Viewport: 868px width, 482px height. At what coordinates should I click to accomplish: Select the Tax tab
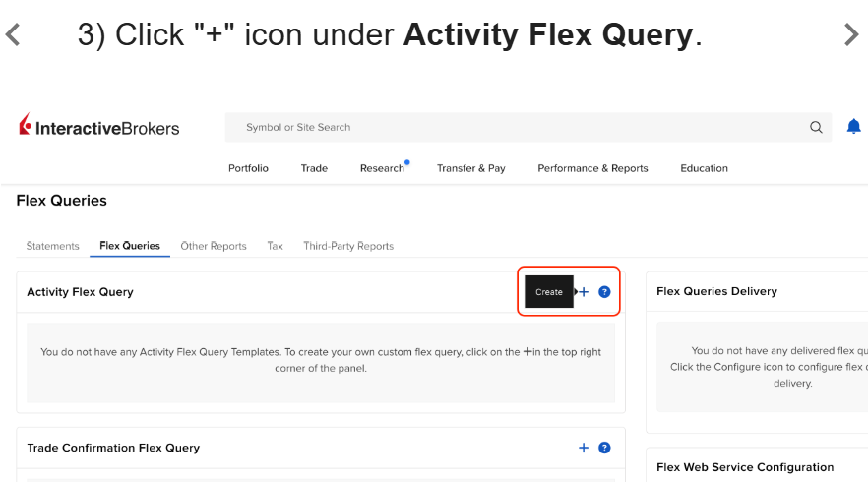click(276, 246)
